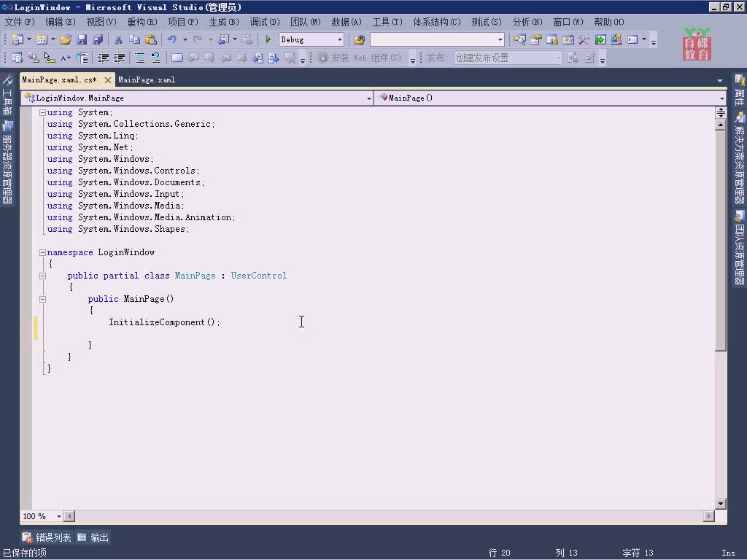Viewport: 747px width, 560px height.
Task: Uncomment the selected lines icon
Action: tap(156, 58)
